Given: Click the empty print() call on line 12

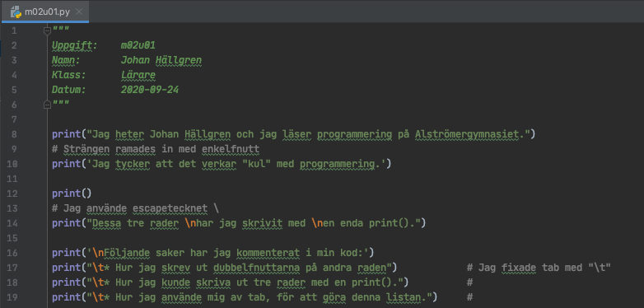Looking at the screenshot, I should tap(72, 194).
